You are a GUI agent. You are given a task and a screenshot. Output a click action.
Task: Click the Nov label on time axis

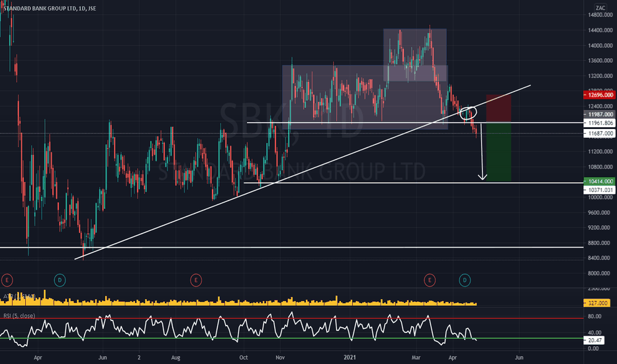280,357
